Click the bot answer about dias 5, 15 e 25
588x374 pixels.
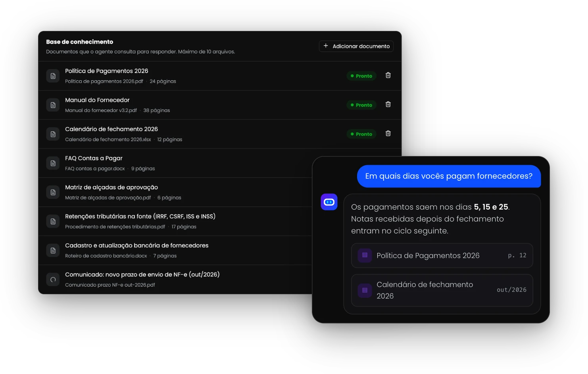[x=430, y=219]
